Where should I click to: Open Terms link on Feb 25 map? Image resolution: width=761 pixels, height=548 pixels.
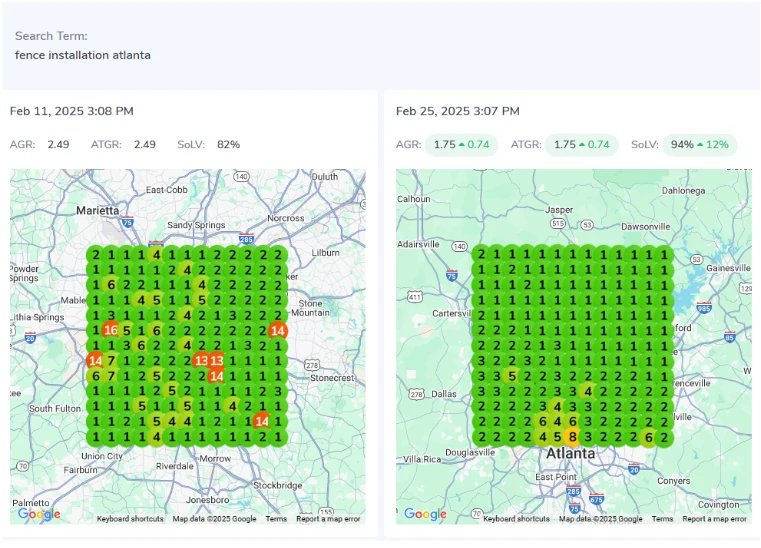point(662,519)
